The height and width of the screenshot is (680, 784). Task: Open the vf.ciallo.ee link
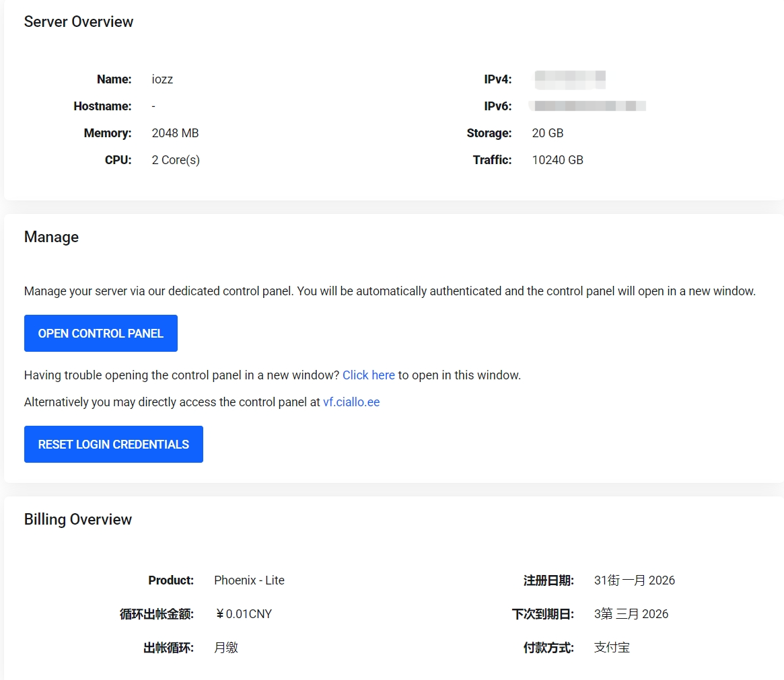pos(351,402)
